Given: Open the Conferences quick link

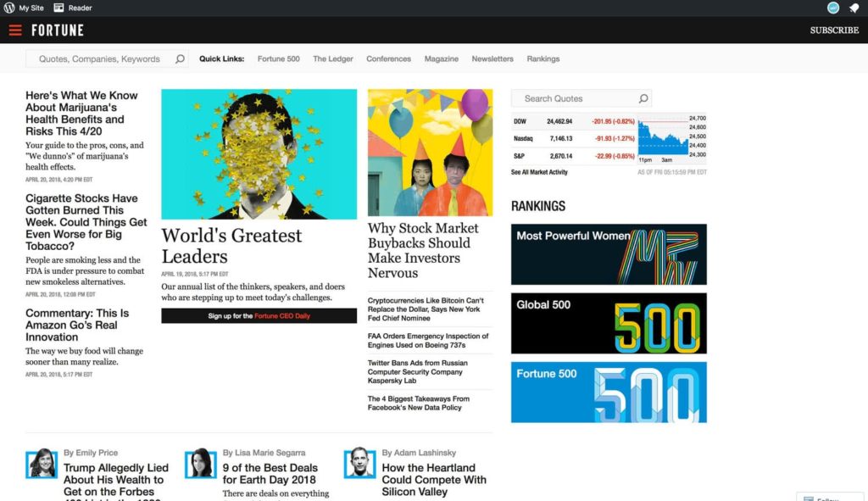Looking at the screenshot, I should tap(388, 58).
